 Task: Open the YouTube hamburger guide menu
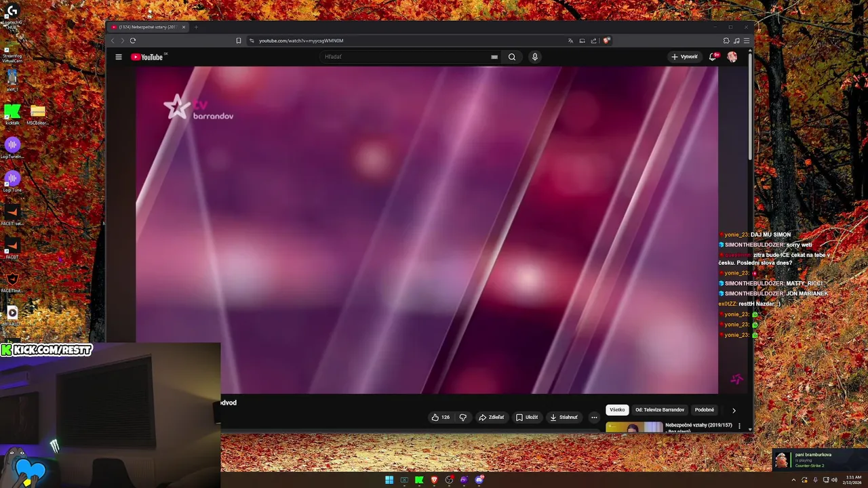(x=119, y=57)
